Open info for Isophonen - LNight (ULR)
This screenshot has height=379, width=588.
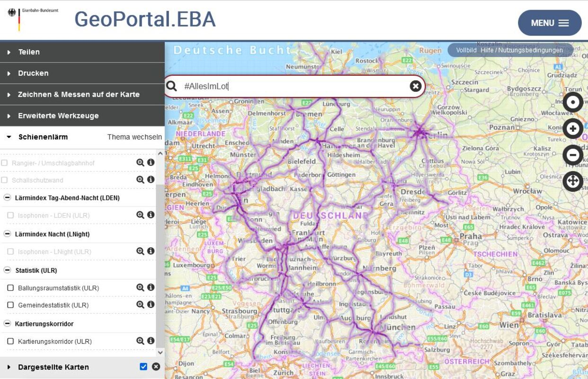151,251
